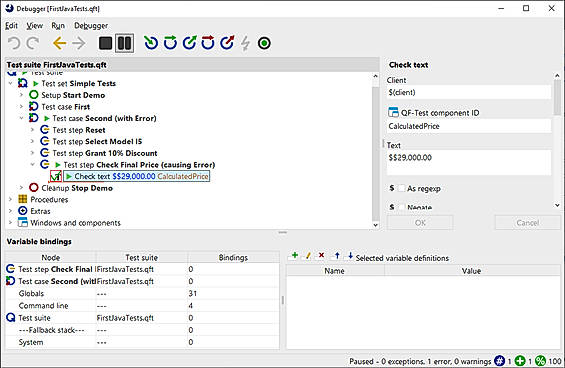The height and width of the screenshot is (368, 565).
Task: Click the Step Into debugger icon
Action: click(151, 43)
